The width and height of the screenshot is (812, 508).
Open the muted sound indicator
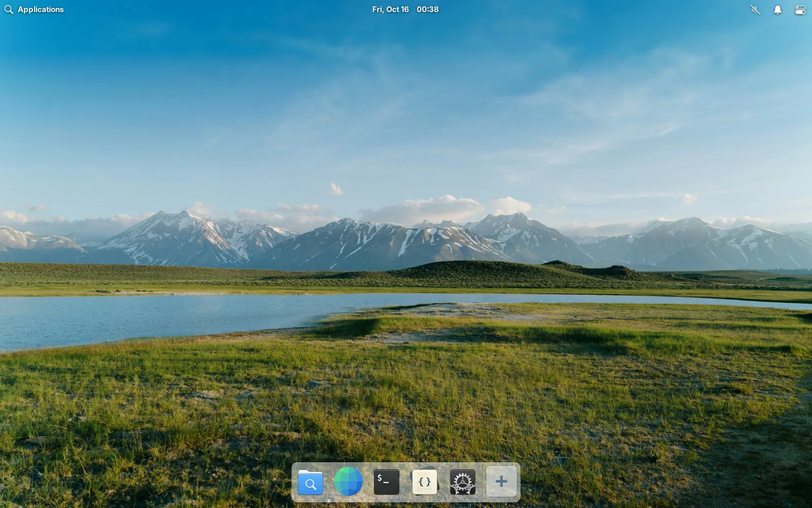[x=755, y=10]
